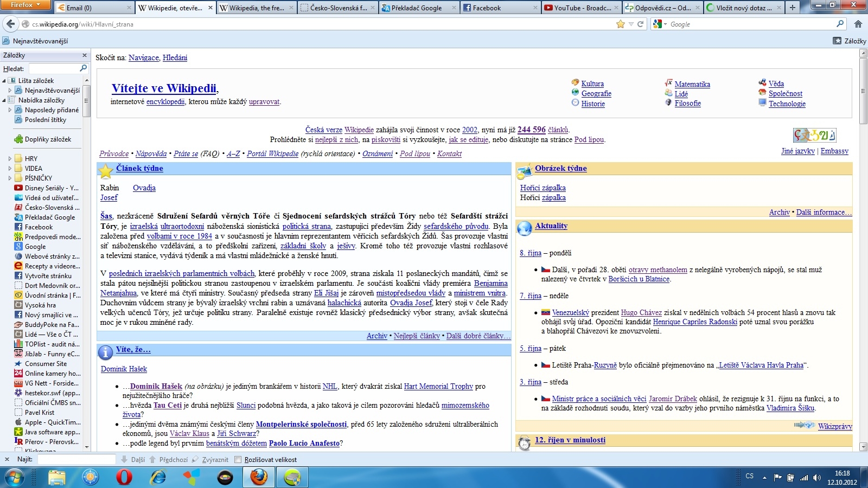Click the Embassy link
The image size is (868, 488).
[834, 151]
